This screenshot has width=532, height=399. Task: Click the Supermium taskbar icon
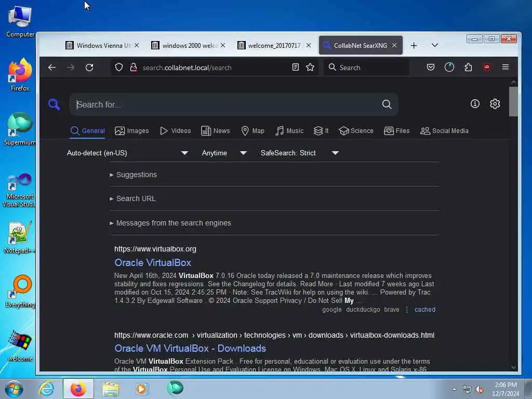click(x=175, y=388)
